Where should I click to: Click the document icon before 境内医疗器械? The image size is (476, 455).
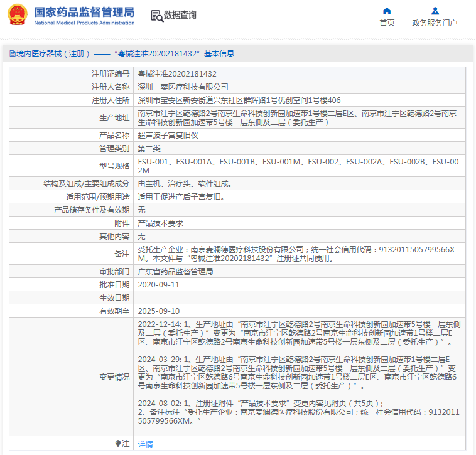(x=12, y=54)
